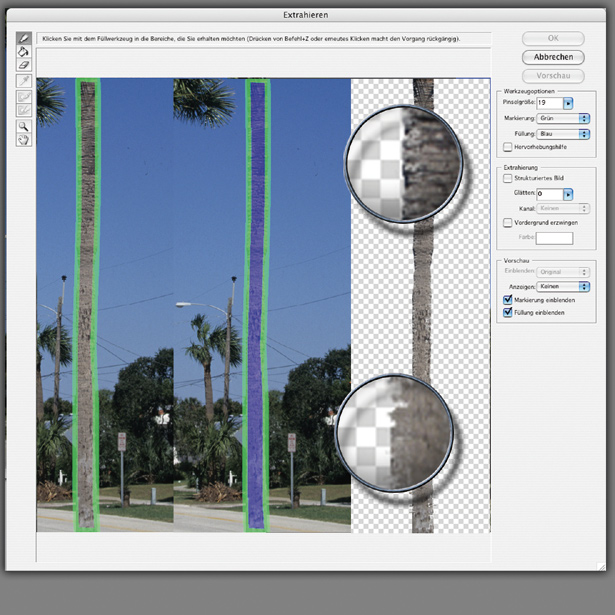Uncheck Markierung einblenden
Image resolution: width=615 pixels, height=615 pixels.
pos(508,299)
